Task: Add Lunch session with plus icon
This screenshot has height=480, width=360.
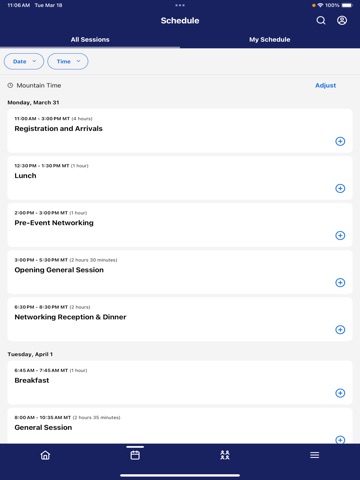Action: [x=340, y=188]
